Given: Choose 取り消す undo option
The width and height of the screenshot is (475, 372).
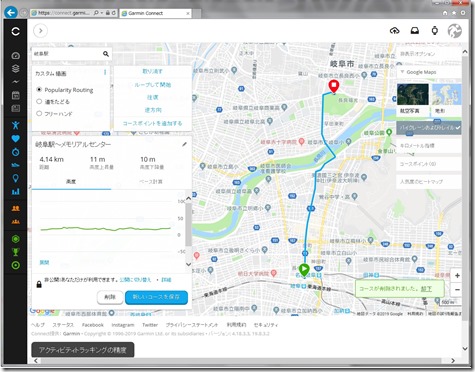Looking at the screenshot, I should (153, 71).
